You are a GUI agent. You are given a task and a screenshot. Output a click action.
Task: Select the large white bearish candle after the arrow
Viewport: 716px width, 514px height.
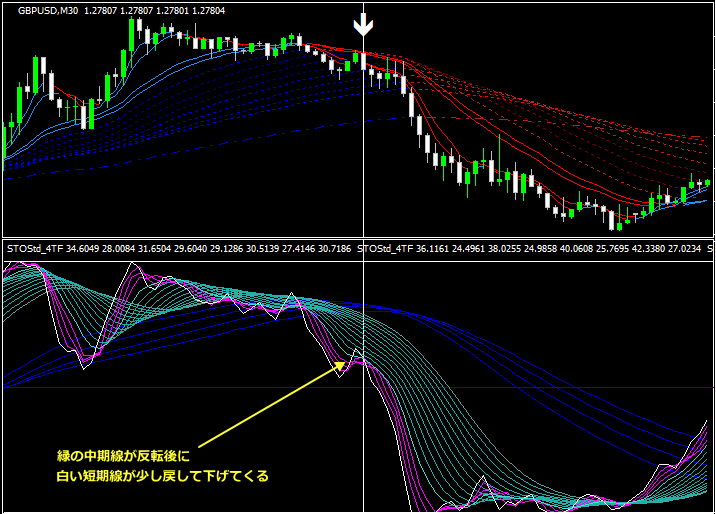[413, 104]
